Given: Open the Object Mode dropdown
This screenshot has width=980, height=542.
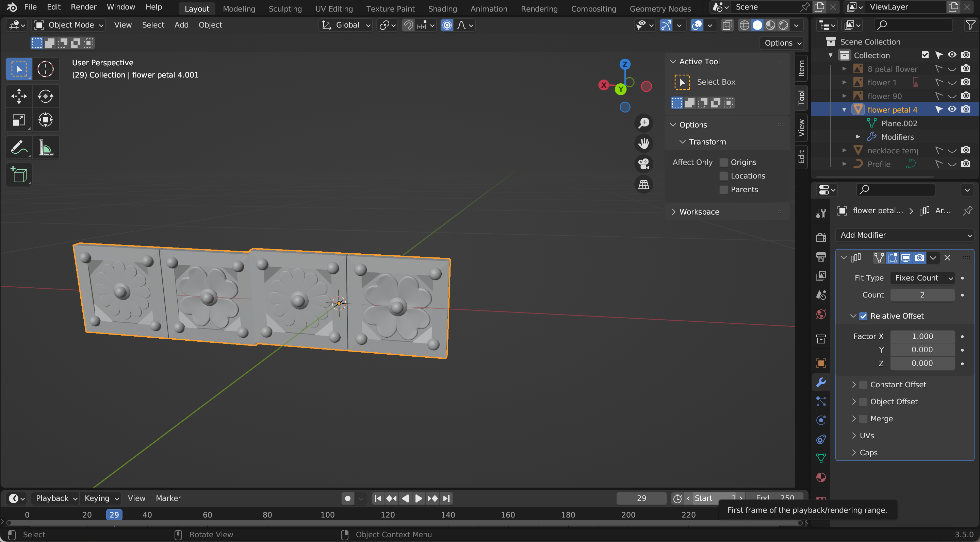Looking at the screenshot, I should [68, 25].
